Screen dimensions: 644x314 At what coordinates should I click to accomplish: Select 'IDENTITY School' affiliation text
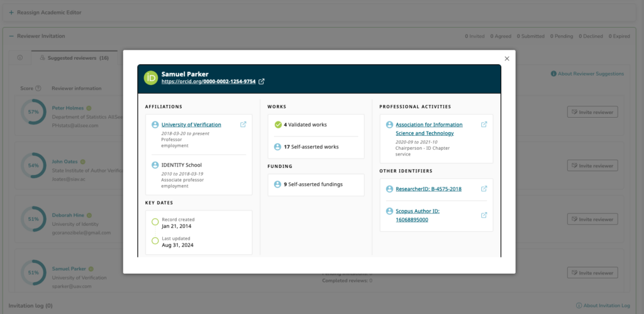[182, 165]
